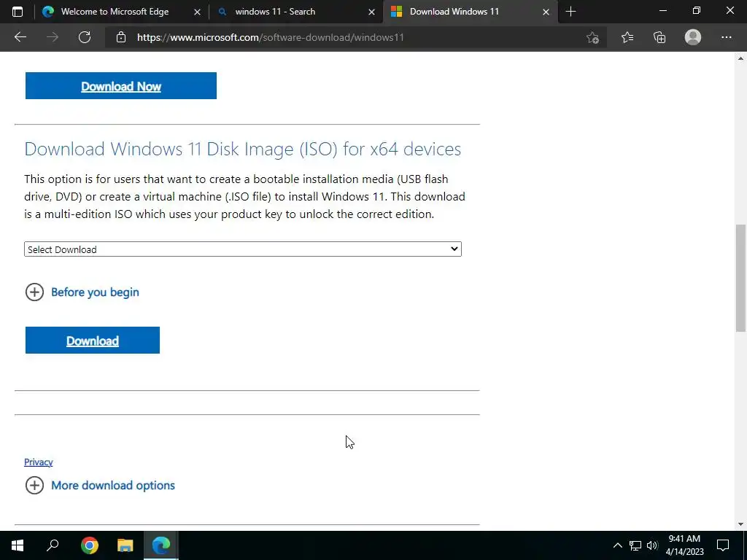Click the Download Now button
This screenshot has width=747, height=560.
pyautogui.click(x=121, y=86)
